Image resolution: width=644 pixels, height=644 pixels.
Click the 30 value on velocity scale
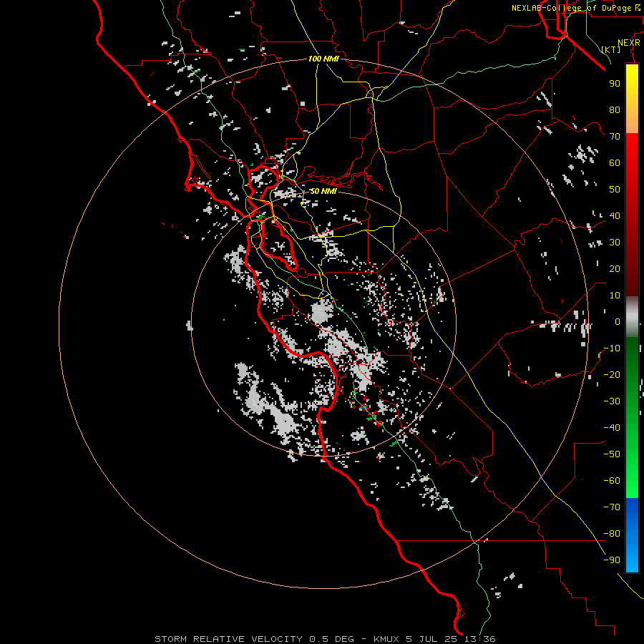[615, 243]
